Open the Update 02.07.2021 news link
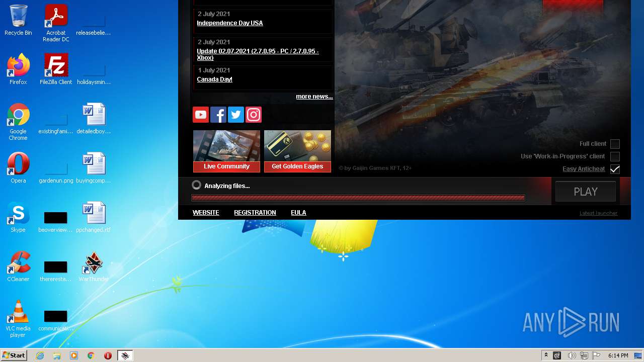Viewport: 644px width, 362px height. click(x=258, y=54)
